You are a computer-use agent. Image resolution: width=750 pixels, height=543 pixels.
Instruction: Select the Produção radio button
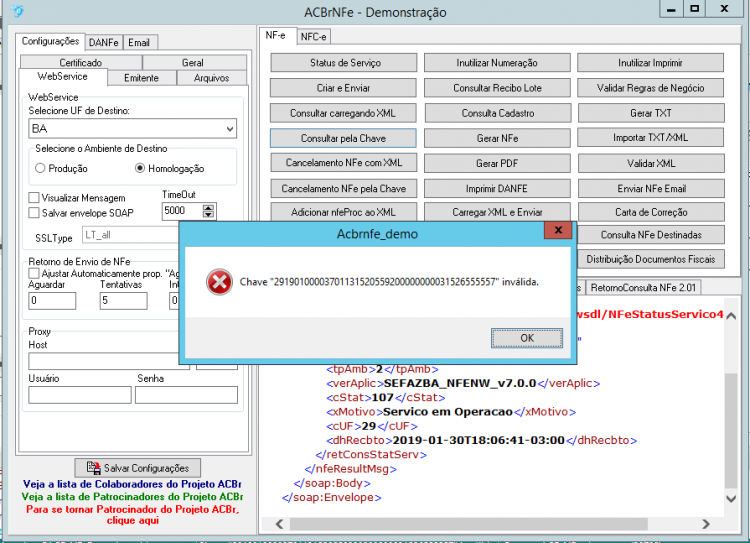(x=40, y=168)
